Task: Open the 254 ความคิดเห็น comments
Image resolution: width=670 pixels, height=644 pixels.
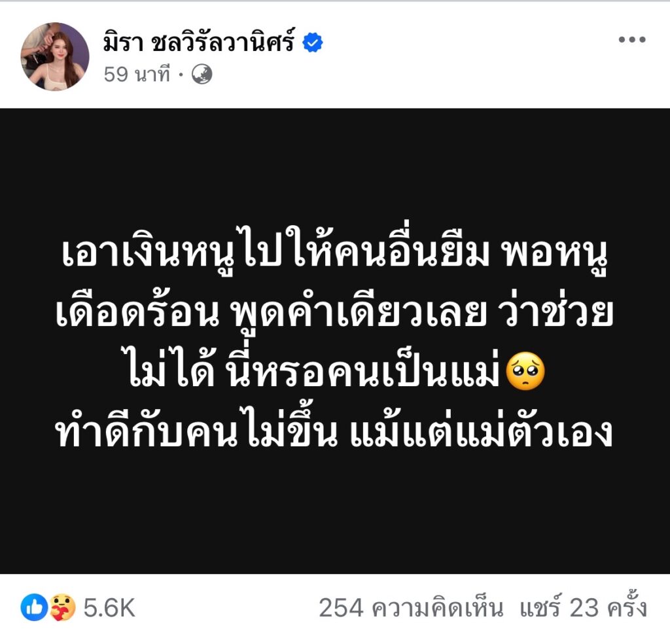Action: (x=411, y=607)
